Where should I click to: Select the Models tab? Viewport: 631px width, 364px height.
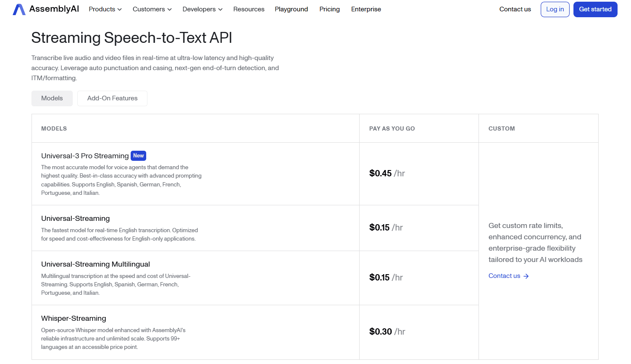(x=52, y=98)
